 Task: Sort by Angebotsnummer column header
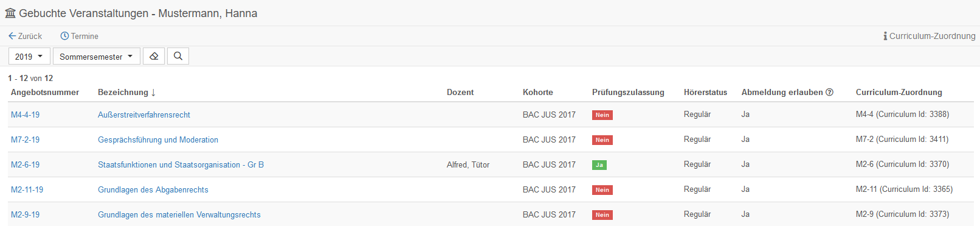click(45, 93)
